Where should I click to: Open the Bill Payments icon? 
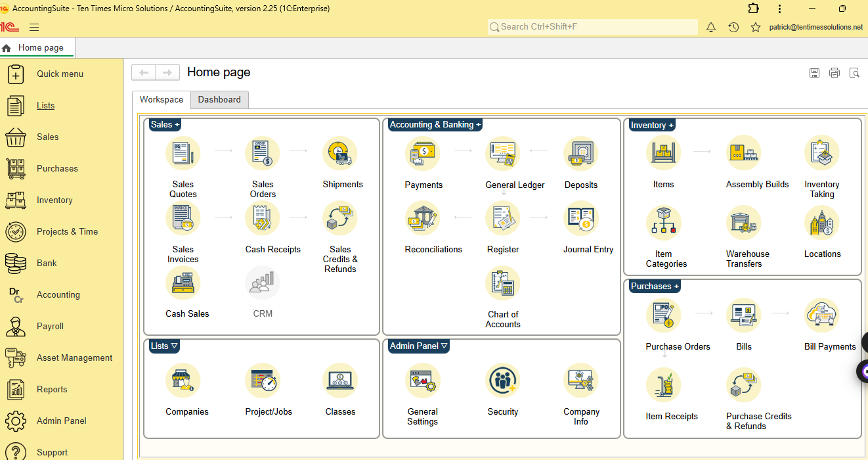[822, 315]
